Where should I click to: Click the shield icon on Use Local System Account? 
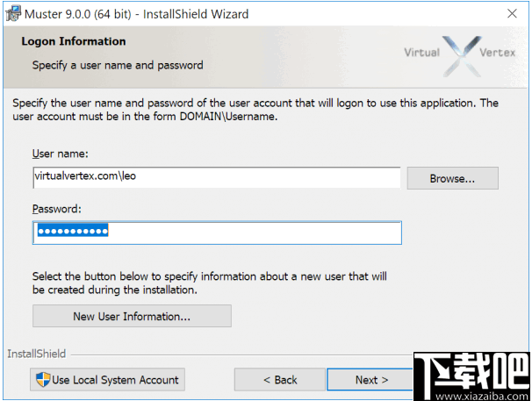[43, 380]
